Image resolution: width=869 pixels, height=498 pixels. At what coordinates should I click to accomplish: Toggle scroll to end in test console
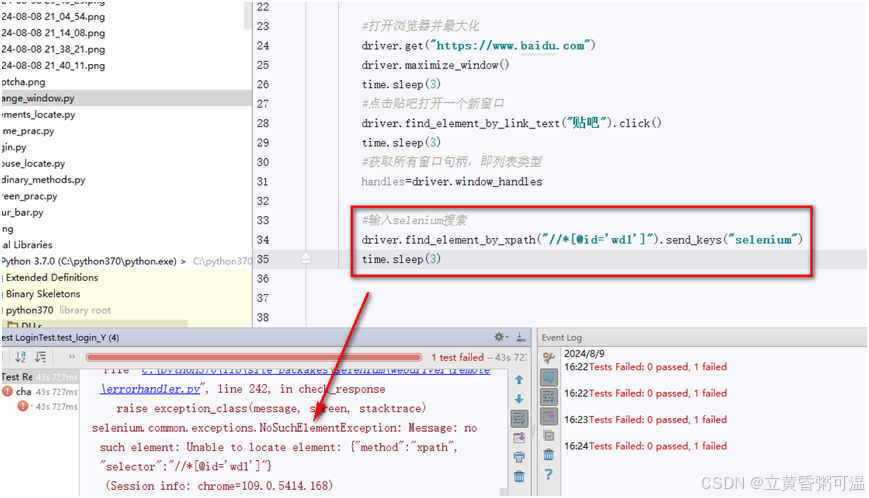pos(519,438)
